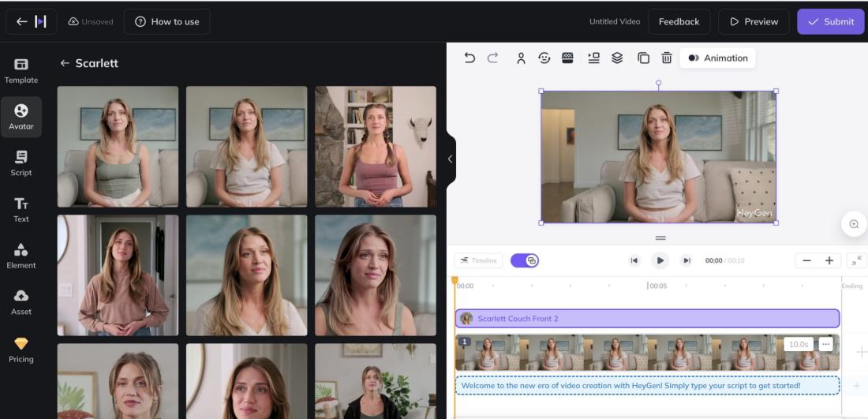The image size is (868, 419).
Task: Submit the video
Action: [x=830, y=21]
